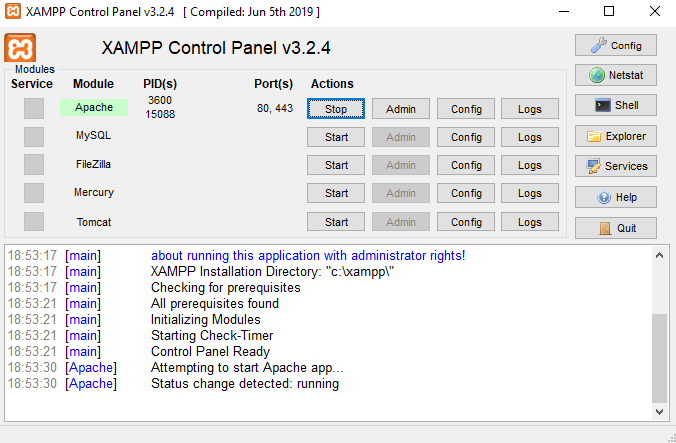Screen dimensions: 676x443
Task: Click the large XAMPP logo beside the heading
Action: coord(20,47)
